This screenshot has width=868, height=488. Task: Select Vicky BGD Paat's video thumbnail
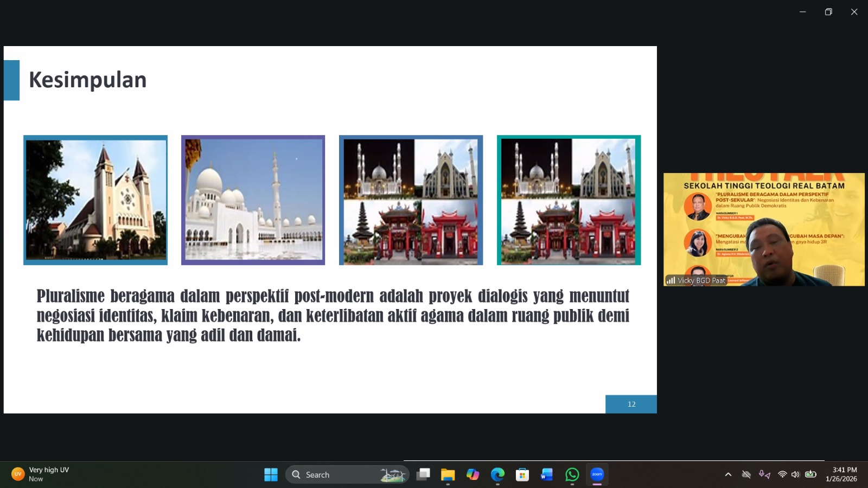[764, 229]
